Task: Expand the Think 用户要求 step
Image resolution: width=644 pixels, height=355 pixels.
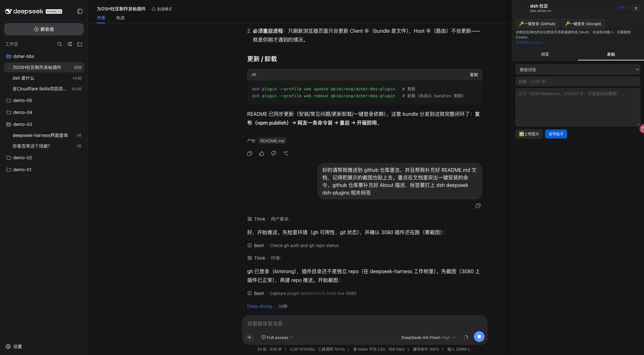Action: pos(269,219)
